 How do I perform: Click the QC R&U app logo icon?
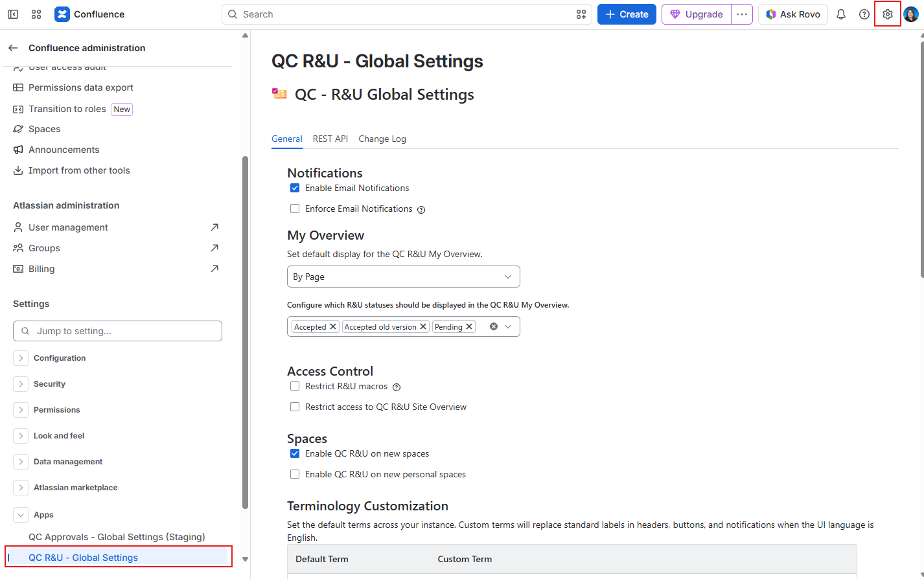tap(279, 94)
